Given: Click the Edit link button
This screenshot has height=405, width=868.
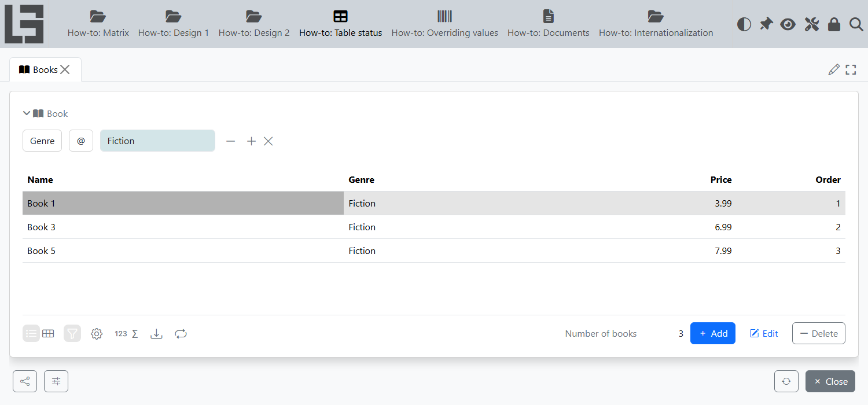Looking at the screenshot, I should [764, 333].
